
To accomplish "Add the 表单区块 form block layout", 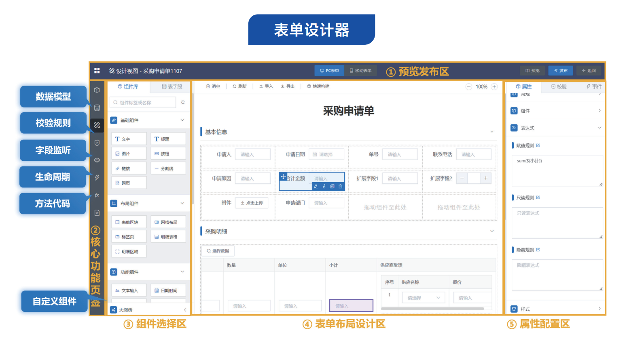I will pos(129,222).
